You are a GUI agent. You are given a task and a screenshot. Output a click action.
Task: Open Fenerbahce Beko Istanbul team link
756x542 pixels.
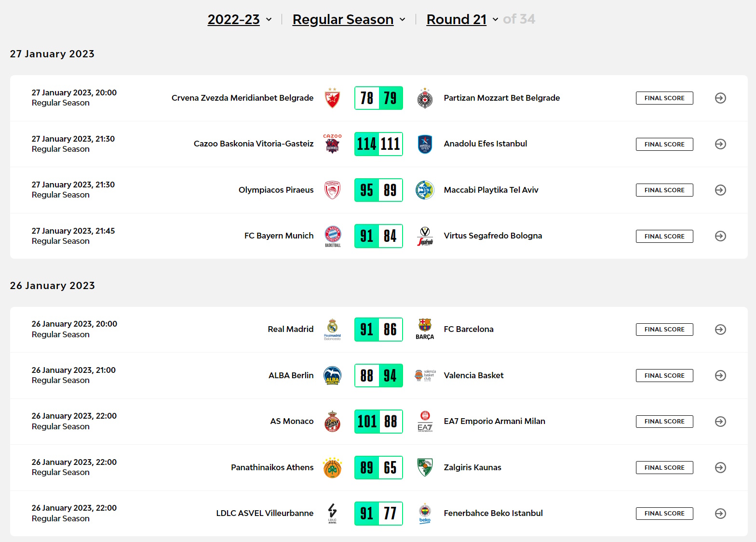coord(493,513)
